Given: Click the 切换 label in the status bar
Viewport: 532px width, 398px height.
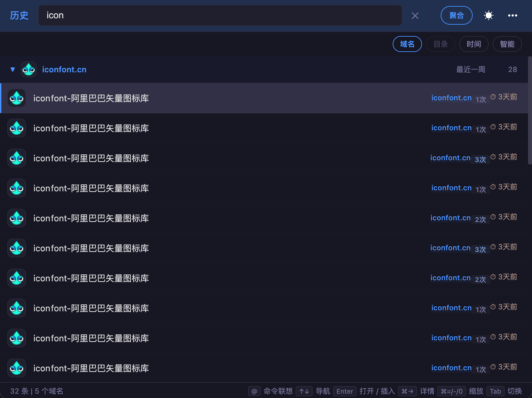Looking at the screenshot, I should pos(515,391).
